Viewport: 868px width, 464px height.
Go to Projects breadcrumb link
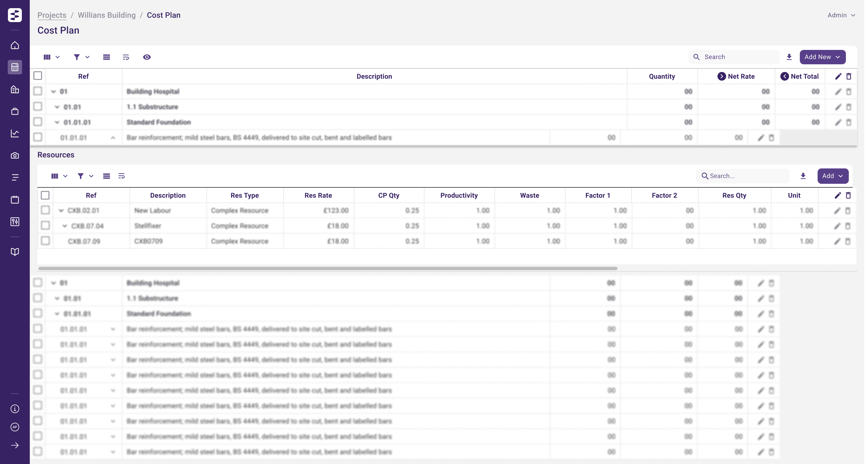coord(52,15)
